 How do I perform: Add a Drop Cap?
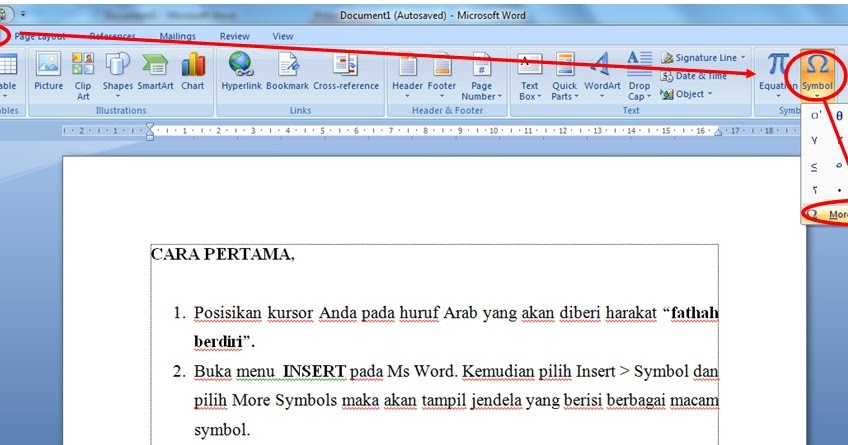point(639,76)
